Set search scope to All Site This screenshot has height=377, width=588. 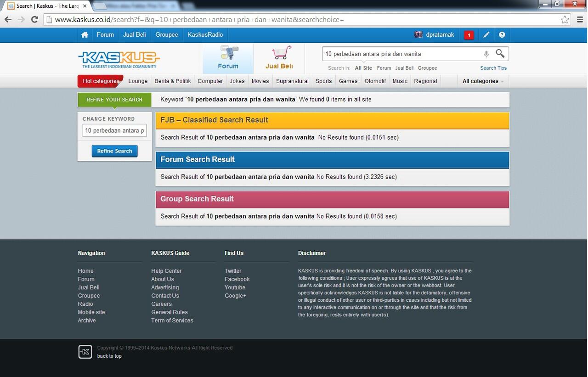pyautogui.click(x=363, y=68)
